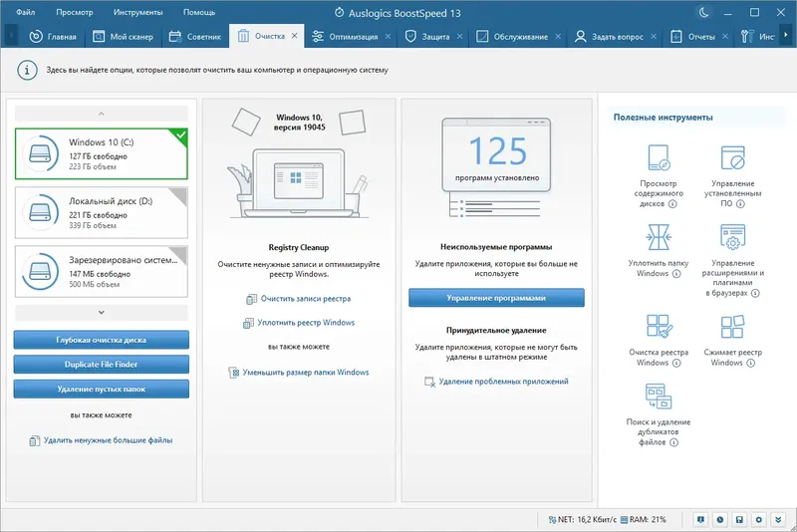Open the disk content viewer tool (Просмотр содержимого дисков)

(659, 175)
